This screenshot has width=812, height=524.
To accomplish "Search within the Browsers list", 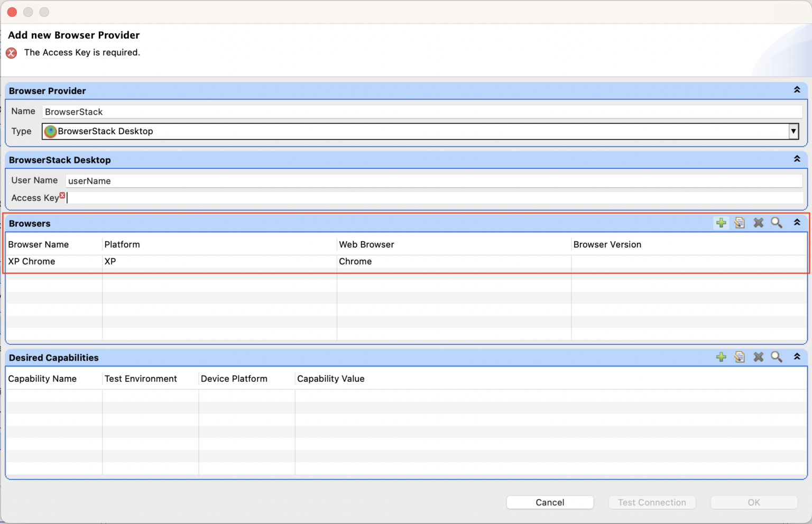I will tap(777, 223).
